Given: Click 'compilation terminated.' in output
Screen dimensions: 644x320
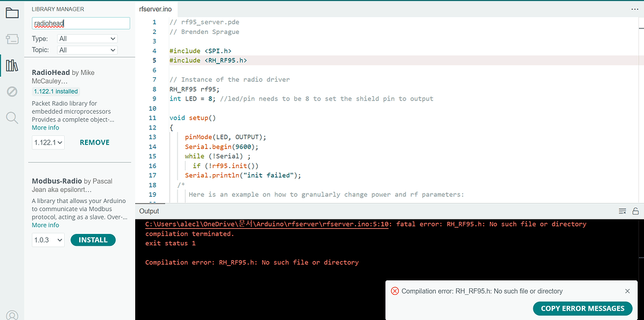Looking at the screenshot, I should pyautogui.click(x=190, y=234).
